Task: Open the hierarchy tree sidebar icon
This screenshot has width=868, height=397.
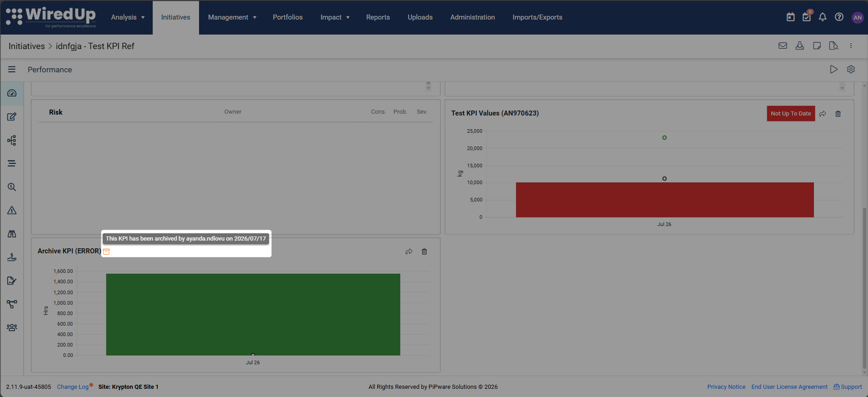Action: [x=12, y=141]
